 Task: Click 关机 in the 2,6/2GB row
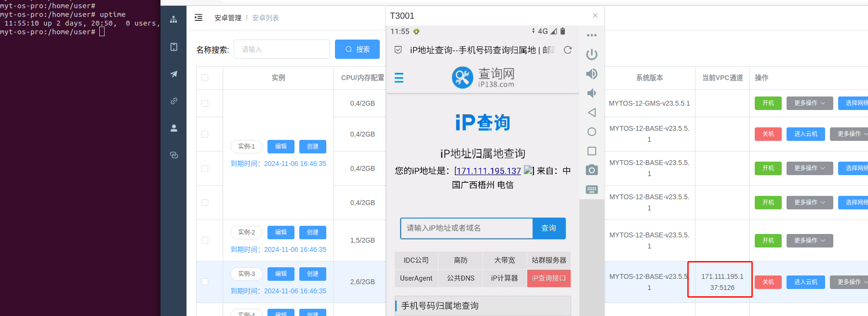click(768, 282)
